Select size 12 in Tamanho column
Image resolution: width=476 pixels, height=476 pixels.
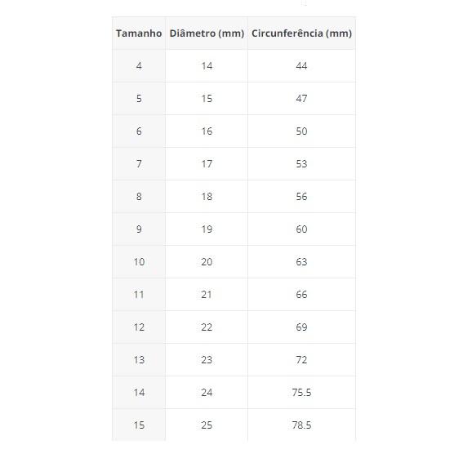point(139,327)
